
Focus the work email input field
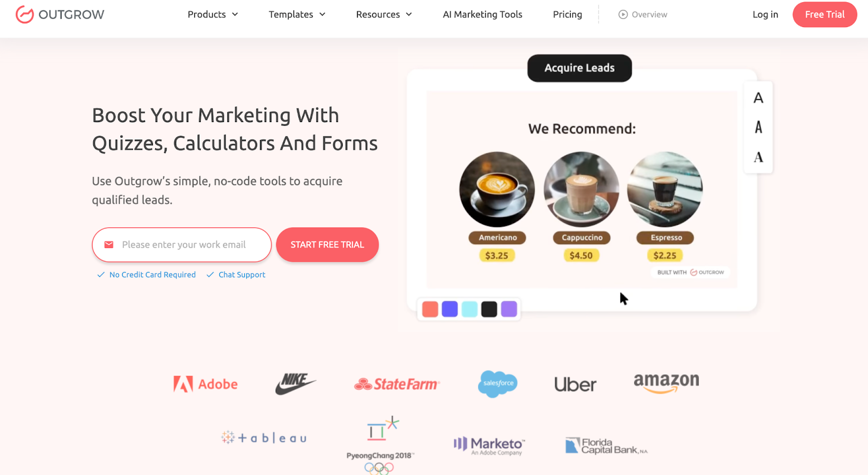coord(182,245)
